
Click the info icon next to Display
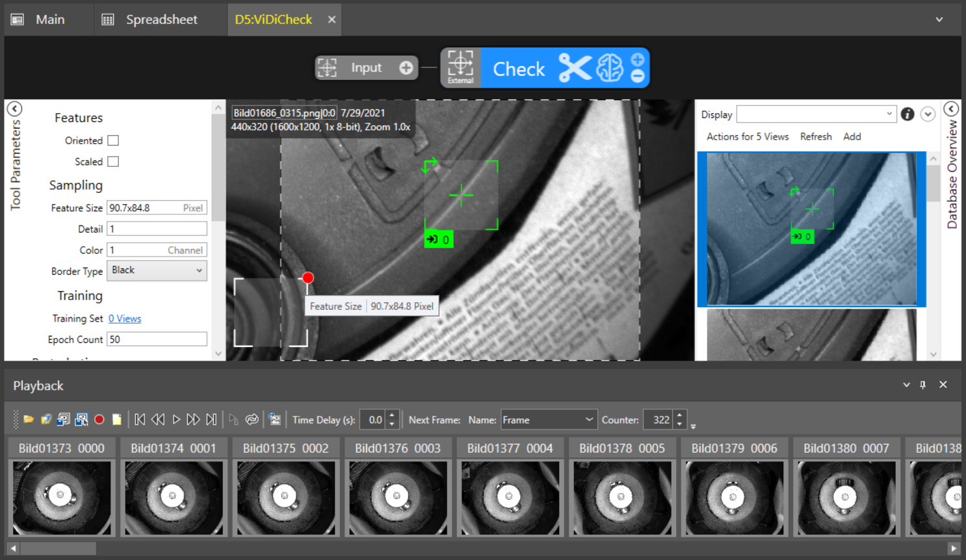(x=907, y=114)
